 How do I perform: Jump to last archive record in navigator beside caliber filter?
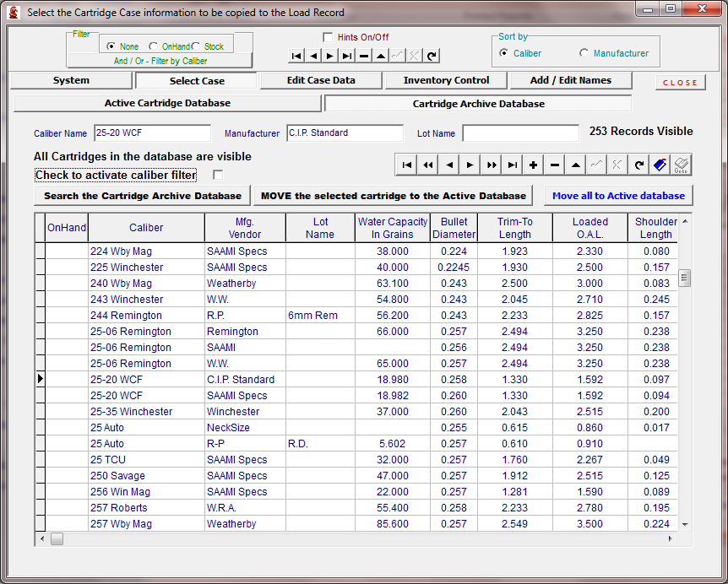(x=512, y=165)
